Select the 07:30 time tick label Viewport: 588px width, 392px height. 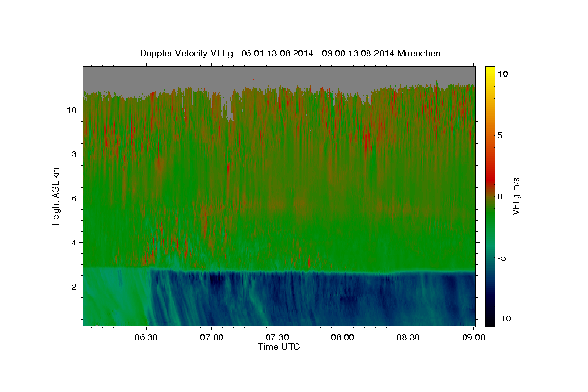point(277,338)
